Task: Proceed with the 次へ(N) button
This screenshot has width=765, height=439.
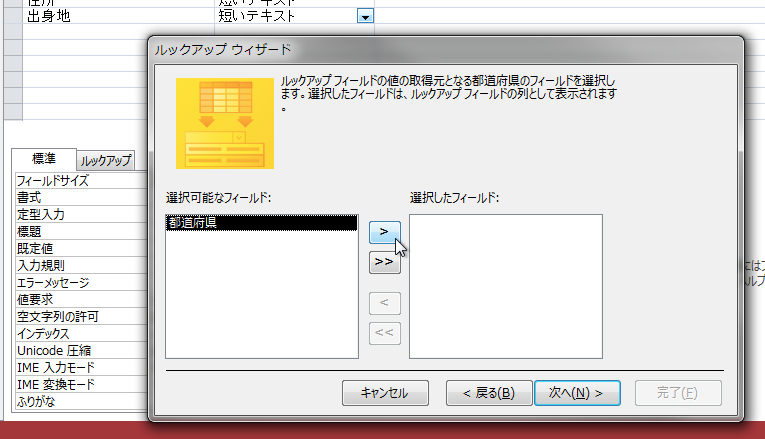Action: point(577,393)
